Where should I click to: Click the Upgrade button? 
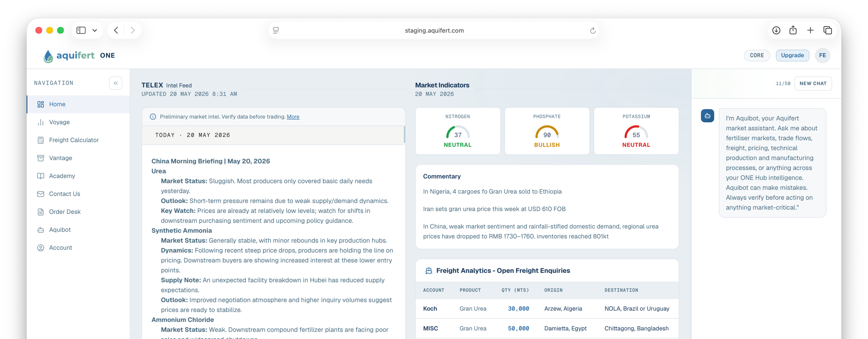(792, 56)
